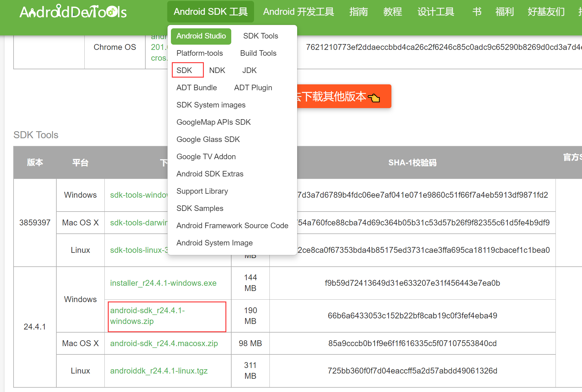
Task: Select NDK from the dropdown
Action: pos(217,70)
